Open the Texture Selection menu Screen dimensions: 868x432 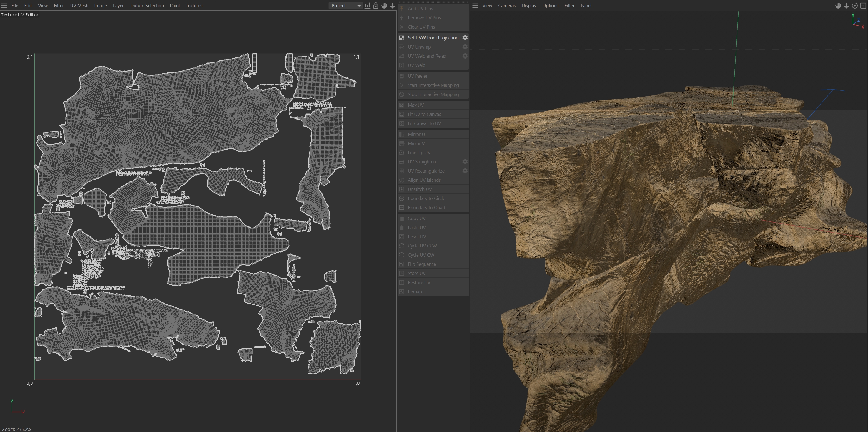[x=147, y=5]
